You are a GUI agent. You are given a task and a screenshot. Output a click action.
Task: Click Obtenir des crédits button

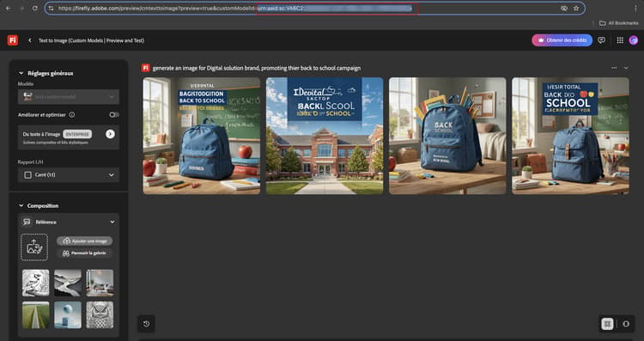[x=562, y=40]
